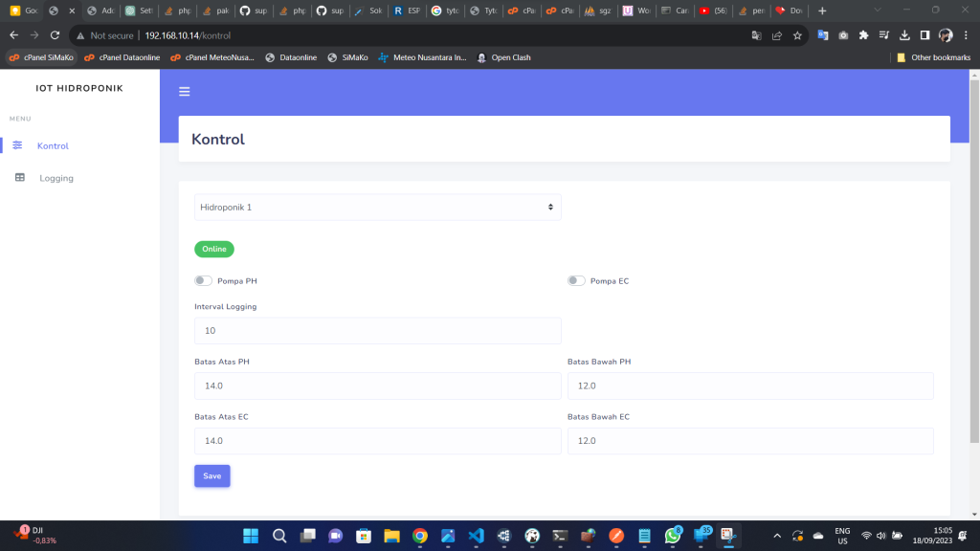Screen dimensions: 980x551
Task: Click the Save button
Action: (x=212, y=475)
